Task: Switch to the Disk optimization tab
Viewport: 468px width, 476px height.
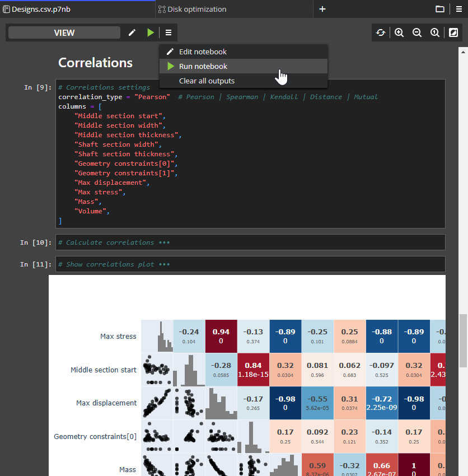Action: 200,9
